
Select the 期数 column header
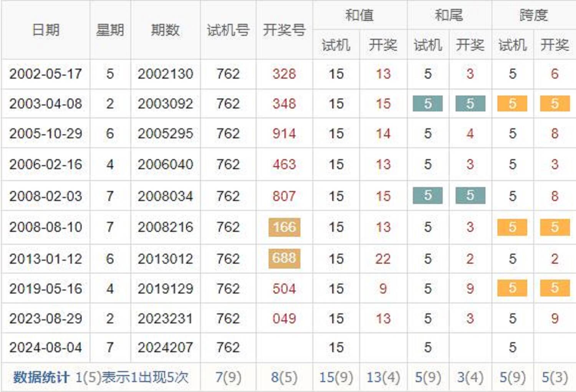(x=165, y=30)
